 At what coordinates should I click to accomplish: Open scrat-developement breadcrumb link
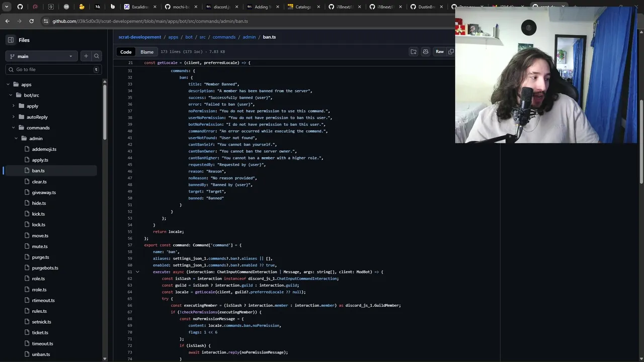click(x=140, y=37)
